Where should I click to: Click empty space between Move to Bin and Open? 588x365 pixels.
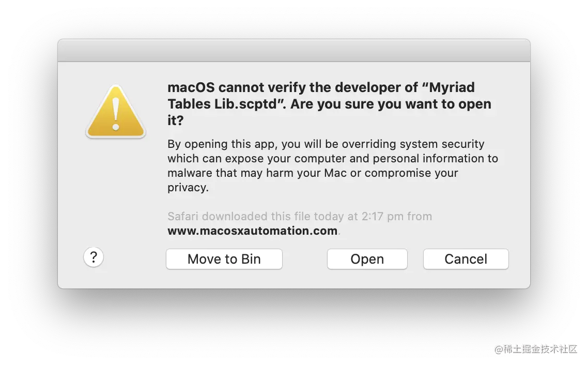click(x=304, y=259)
